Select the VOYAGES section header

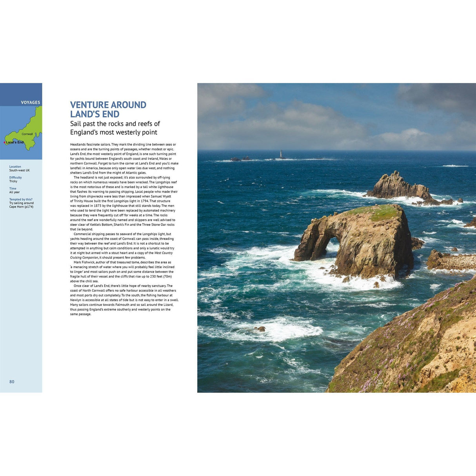pos(30,102)
